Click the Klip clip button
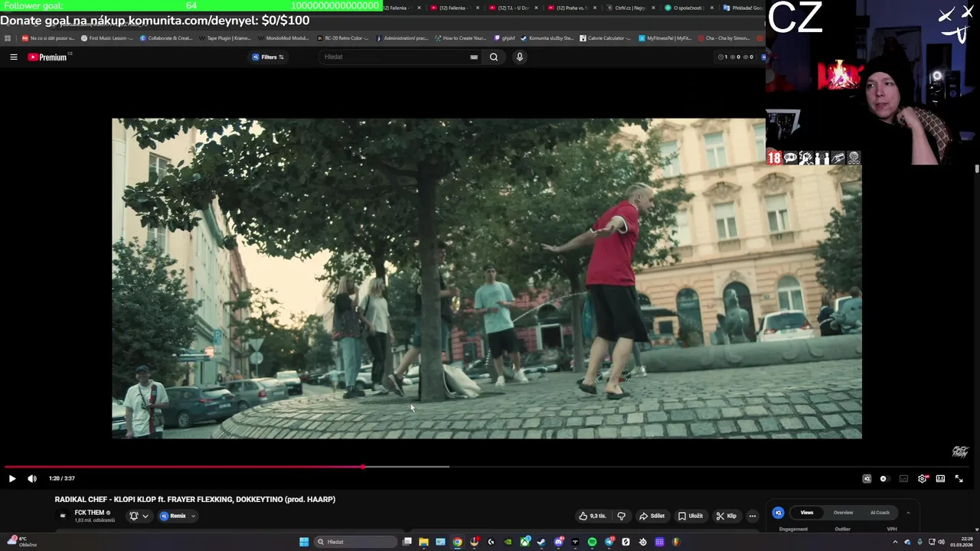This screenshot has width=980, height=551. click(726, 516)
